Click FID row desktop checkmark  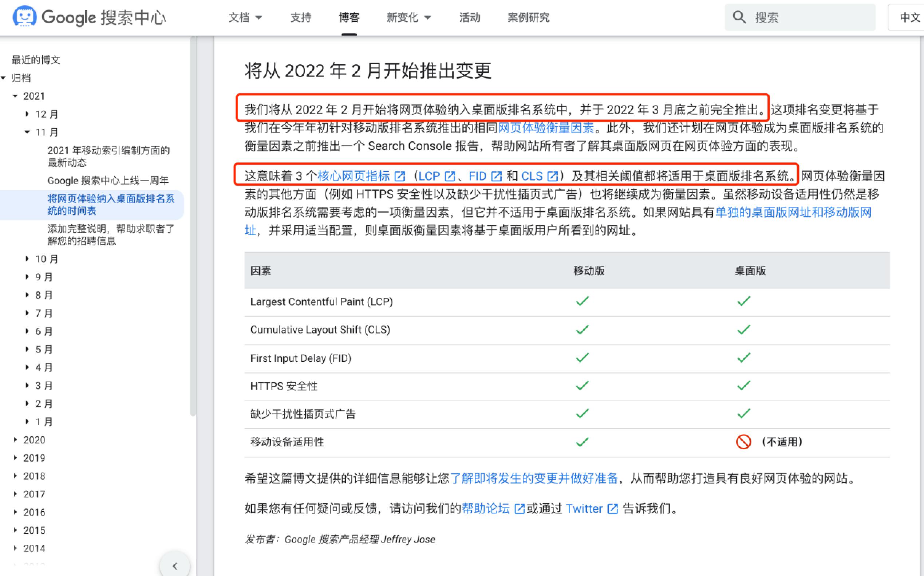[x=743, y=358]
